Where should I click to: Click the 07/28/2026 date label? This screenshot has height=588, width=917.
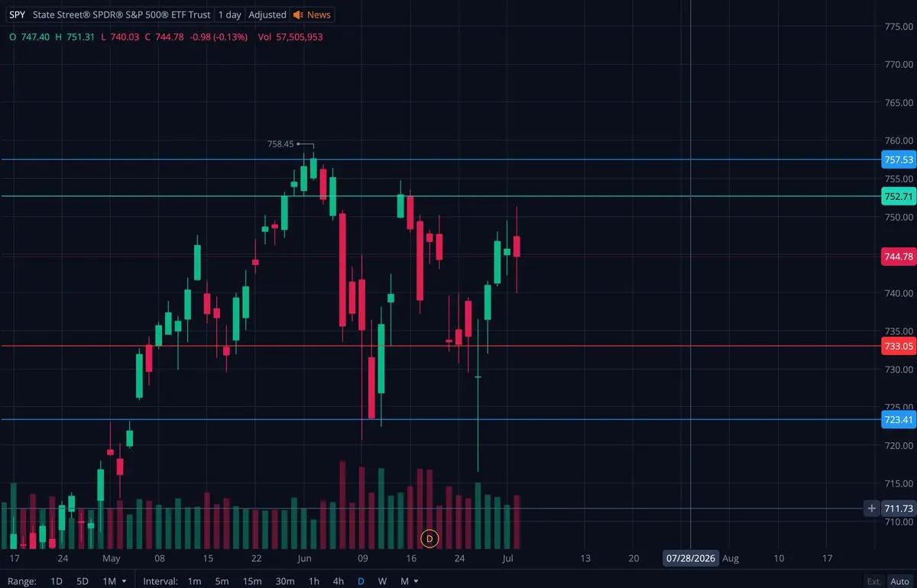coord(691,558)
